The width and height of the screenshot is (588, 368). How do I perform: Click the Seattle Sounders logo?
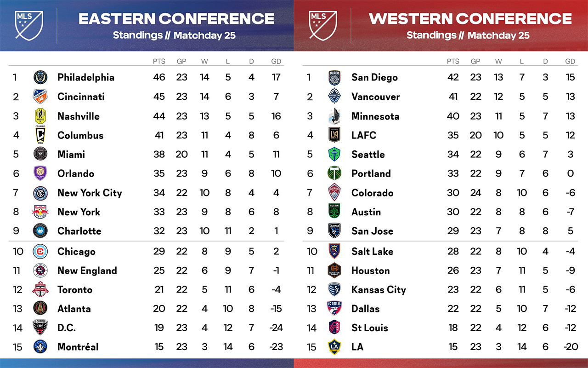point(334,154)
